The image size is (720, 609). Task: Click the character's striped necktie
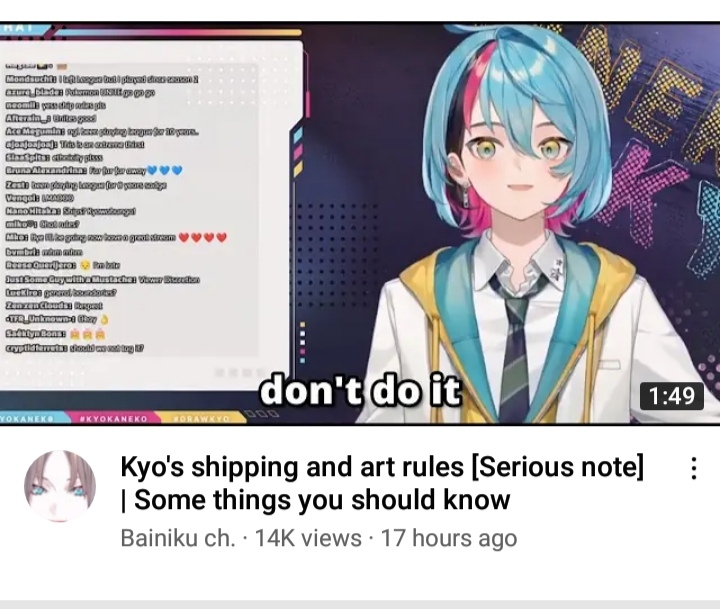tap(517, 349)
